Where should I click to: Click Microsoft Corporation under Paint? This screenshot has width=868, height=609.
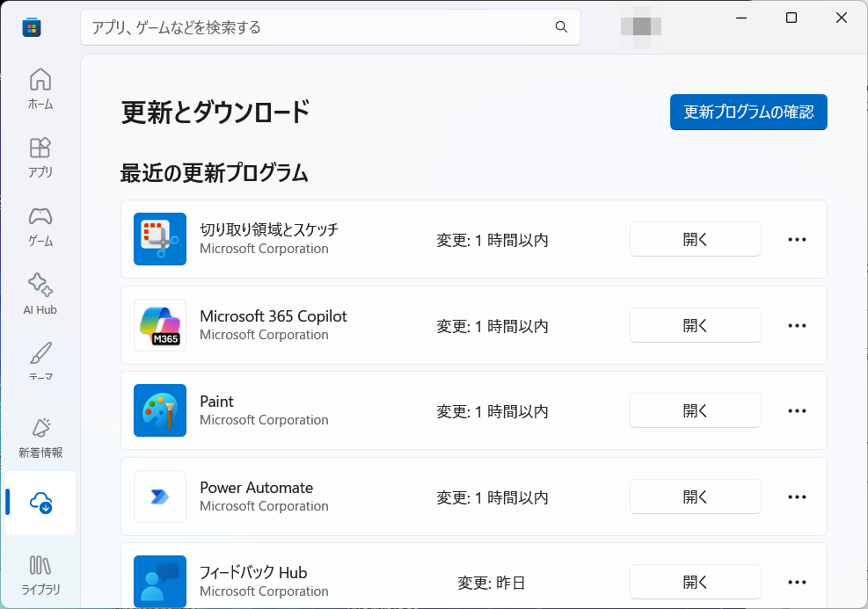(x=264, y=420)
